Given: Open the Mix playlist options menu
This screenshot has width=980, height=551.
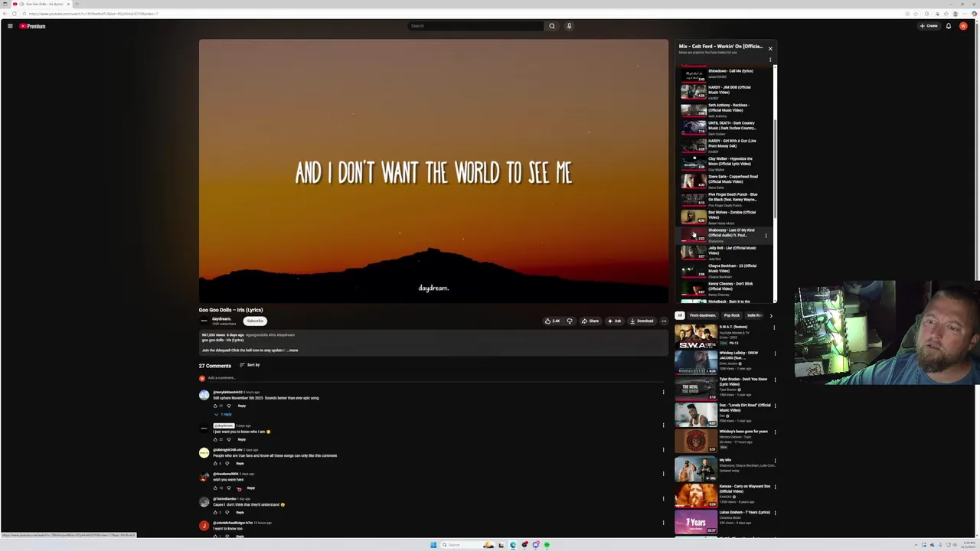Looking at the screenshot, I should click(770, 60).
